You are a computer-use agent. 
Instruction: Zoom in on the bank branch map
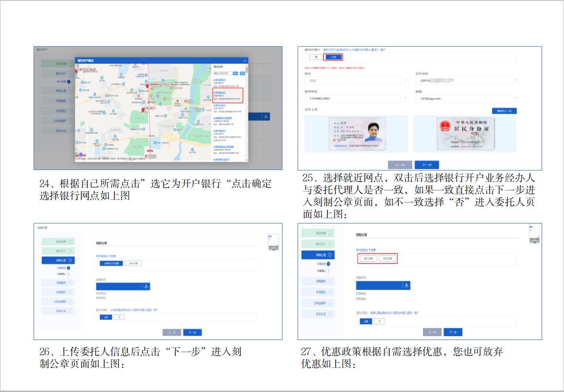208,67
